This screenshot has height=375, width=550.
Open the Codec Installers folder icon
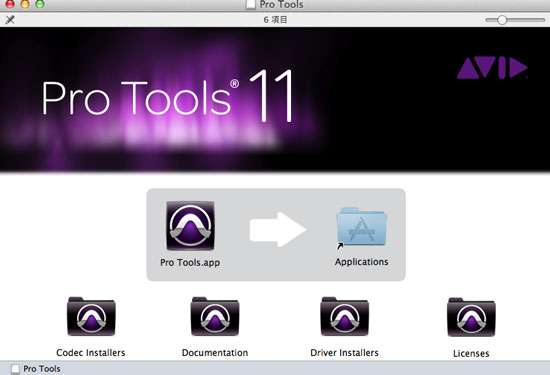91,316
